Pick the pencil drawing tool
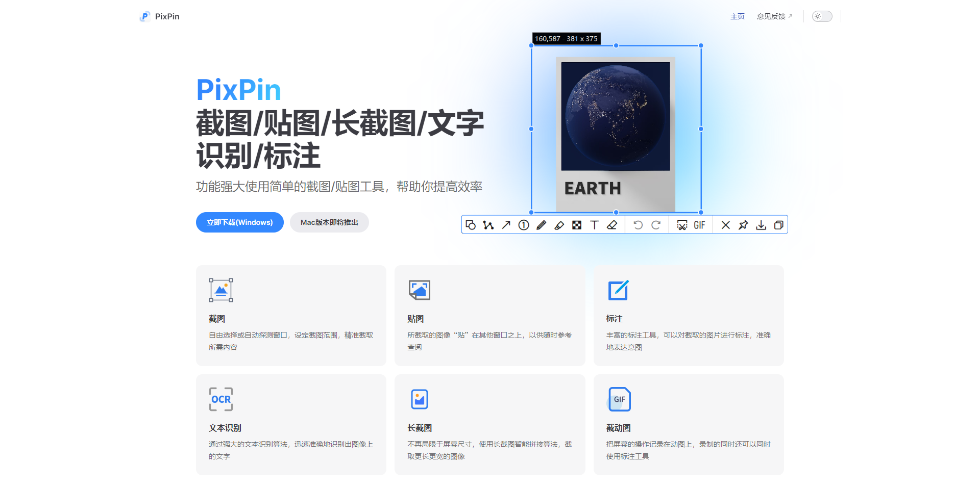This screenshot has width=980, height=489. pos(542,225)
